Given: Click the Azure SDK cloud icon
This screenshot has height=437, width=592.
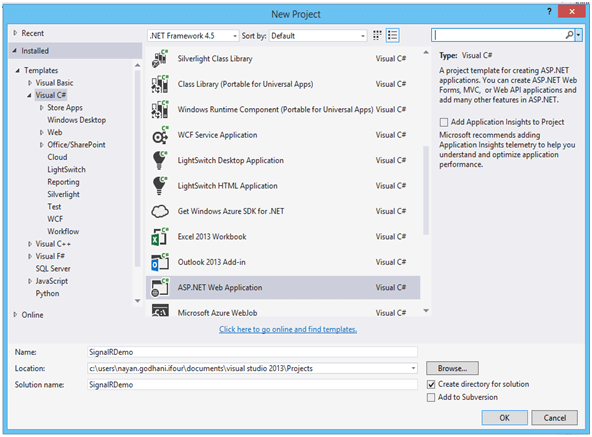Looking at the screenshot, I should tap(160, 211).
